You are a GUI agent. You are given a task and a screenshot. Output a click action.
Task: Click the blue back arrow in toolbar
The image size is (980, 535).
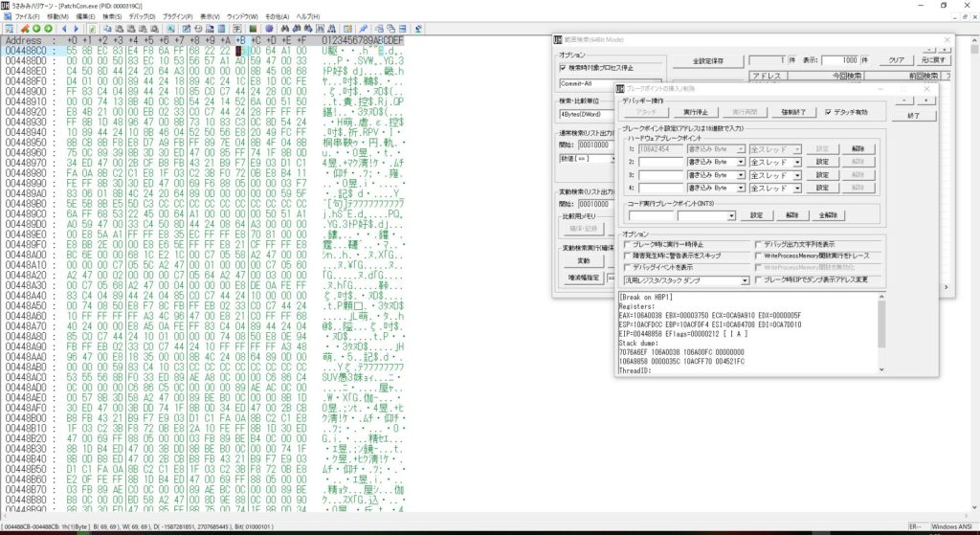click(64, 29)
